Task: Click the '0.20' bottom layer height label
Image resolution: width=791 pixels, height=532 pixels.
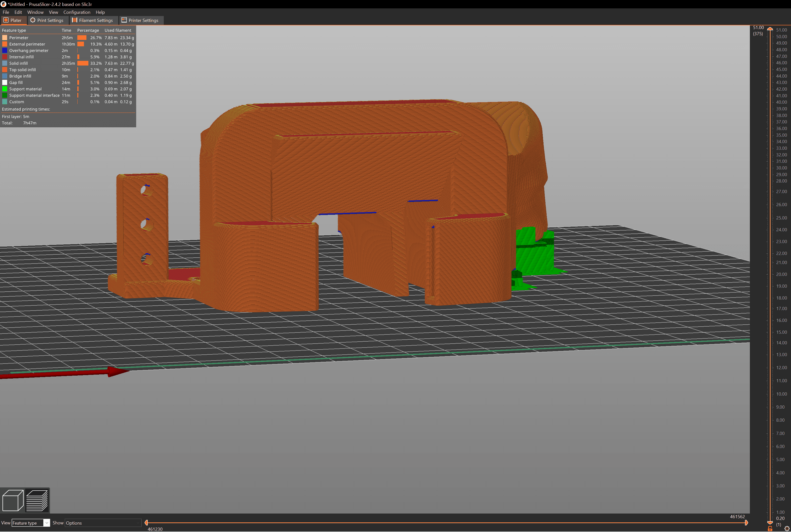Action: tap(780, 518)
